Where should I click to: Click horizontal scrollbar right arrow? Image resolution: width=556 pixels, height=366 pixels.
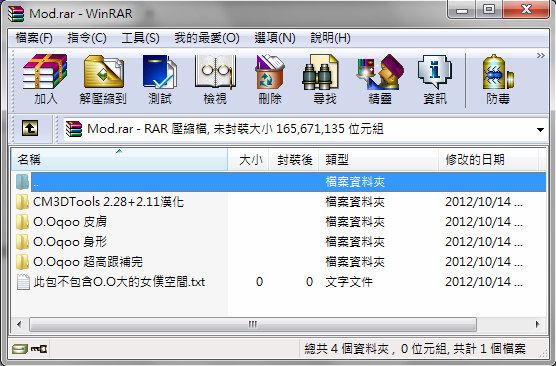coord(538,324)
